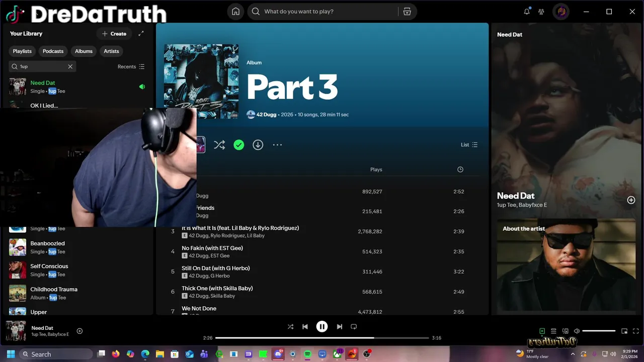The width and height of the screenshot is (644, 362).
Task: Click the library search field
Action: click(42, 66)
